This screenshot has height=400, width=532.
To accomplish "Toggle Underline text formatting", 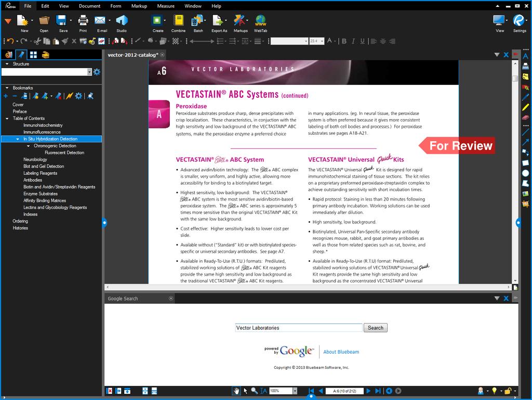I will (362, 41).
